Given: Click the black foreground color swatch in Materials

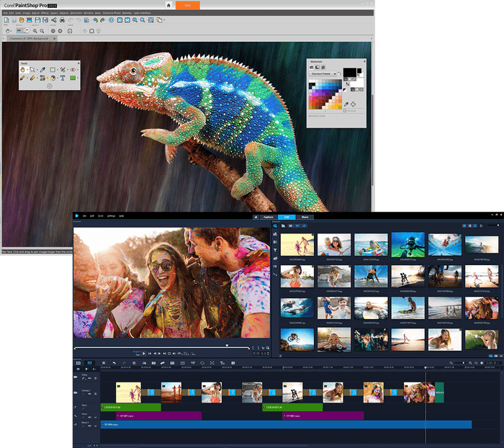Looking at the screenshot, I should tap(349, 71).
